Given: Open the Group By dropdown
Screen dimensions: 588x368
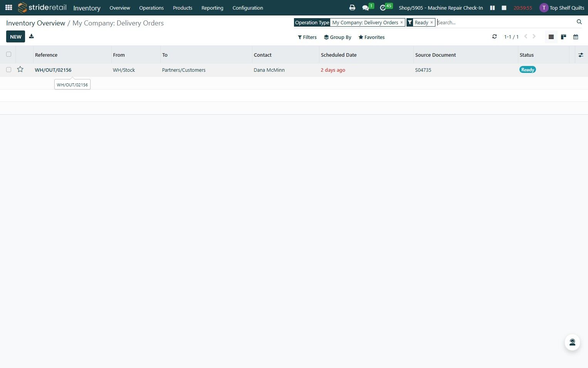Looking at the screenshot, I should [338, 37].
